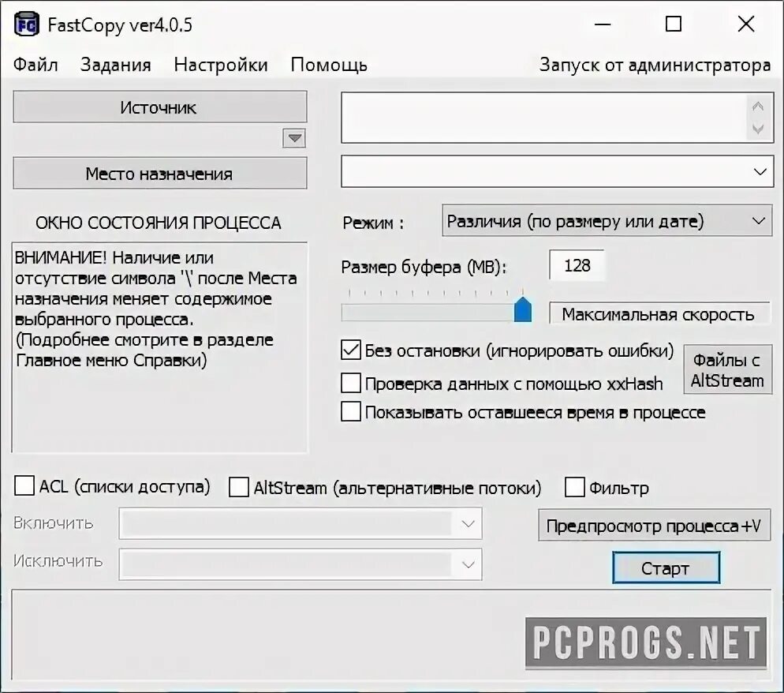Close the FastCopy window
The image size is (784, 693).
[x=746, y=24]
